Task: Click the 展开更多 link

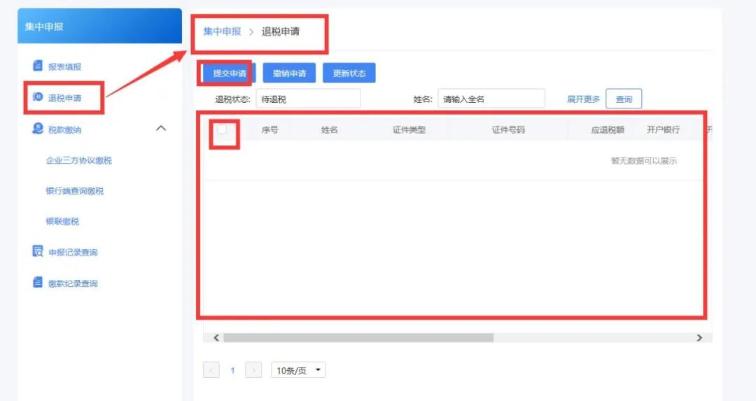Action: coord(583,99)
